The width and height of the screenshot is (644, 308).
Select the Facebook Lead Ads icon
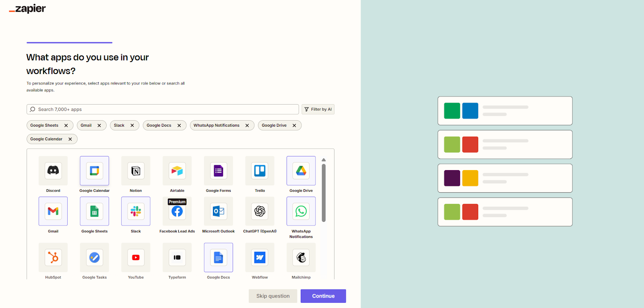177,211
